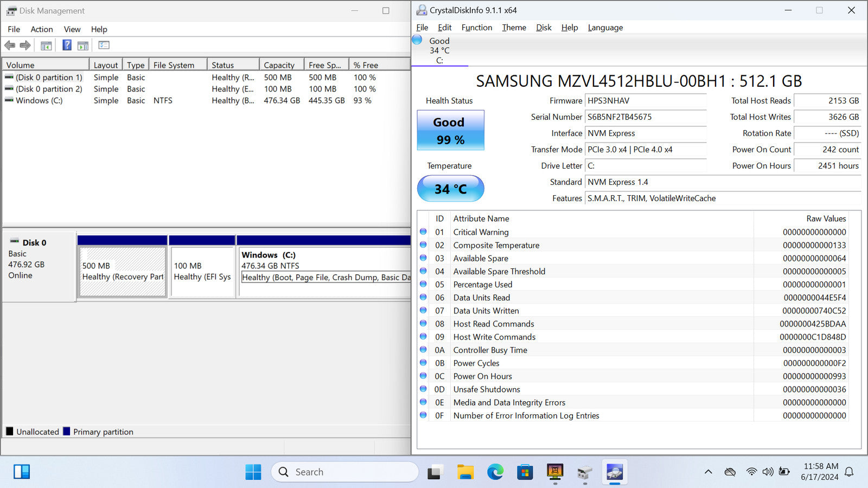Click the Power On Hours value 2451 hours

(x=827, y=166)
